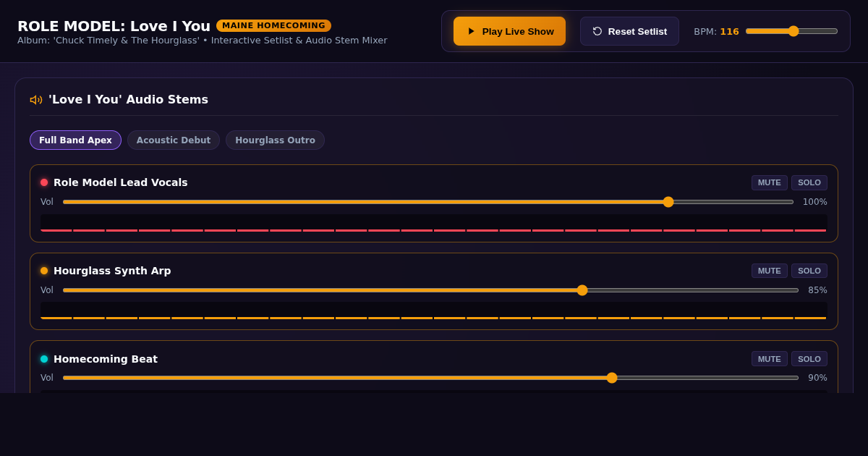This screenshot has width=868, height=456.
Task: Click the Hourglass Synth Arp volume slider
Action: [x=430, y=290]
